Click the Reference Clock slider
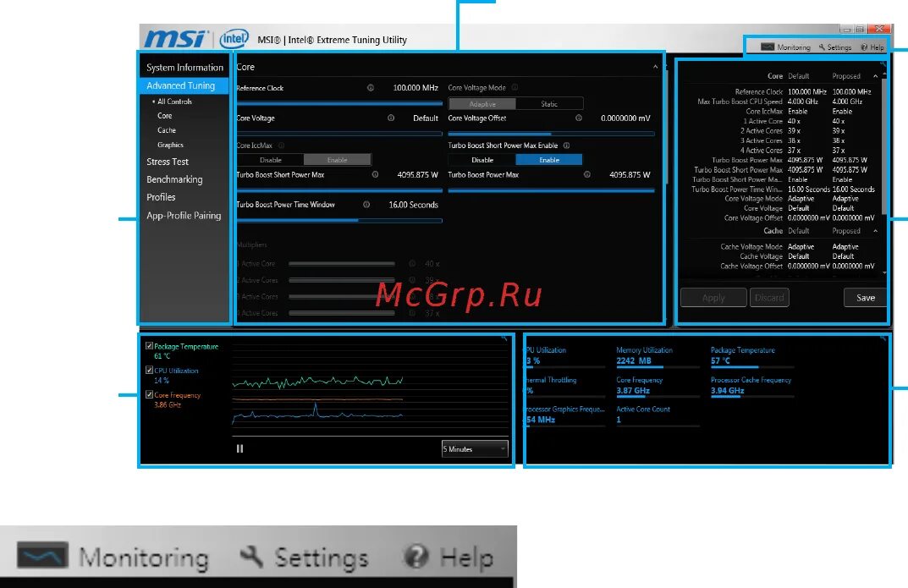The image size is (908, 588). pos(339,103)
